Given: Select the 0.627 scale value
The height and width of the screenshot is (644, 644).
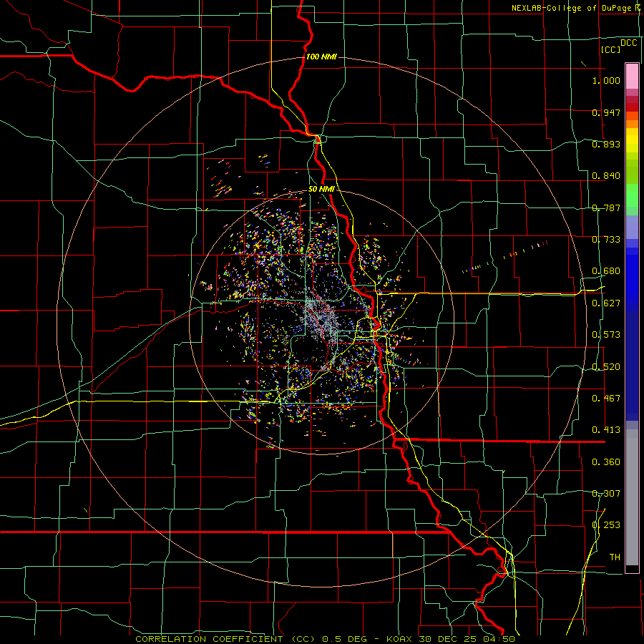Looking at the screenshot, I should [x=606, y=303].
